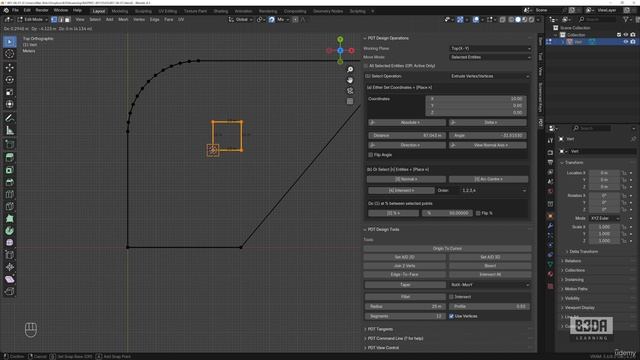Select the Shrink/Fatten tool
This screenshot has width=640, height=360.
[x=10, y=267]
